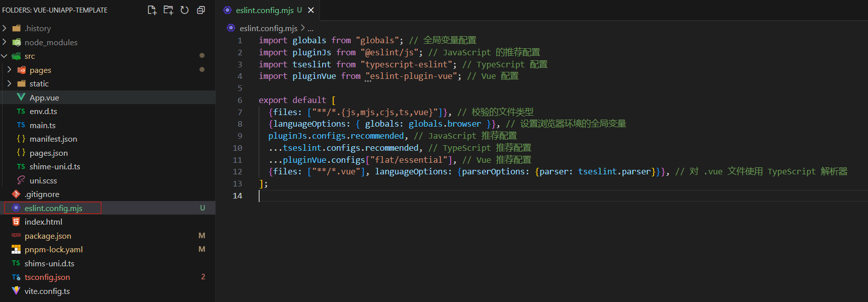
Task: Expand the pages folder chevron
Action: (10, 70)
